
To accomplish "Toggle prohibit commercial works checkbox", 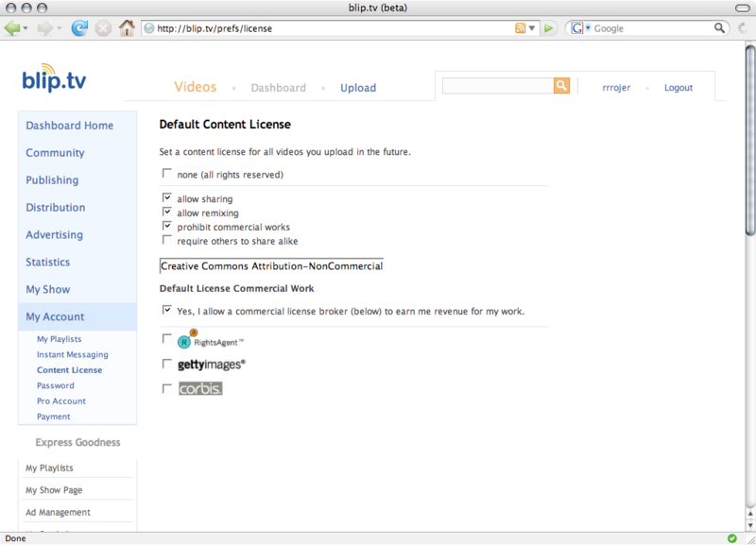I will 167,226.
